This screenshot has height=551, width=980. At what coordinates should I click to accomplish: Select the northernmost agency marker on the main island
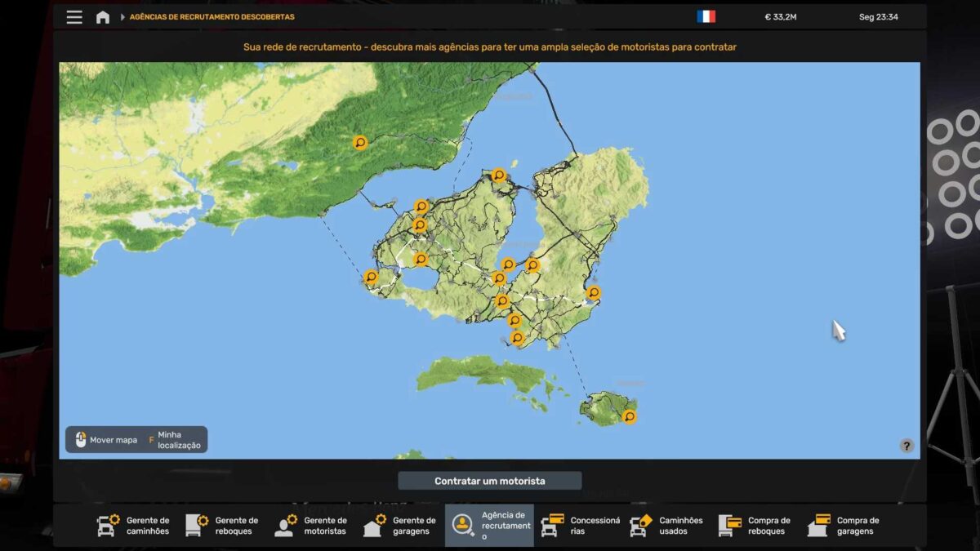tap(498, 176)
